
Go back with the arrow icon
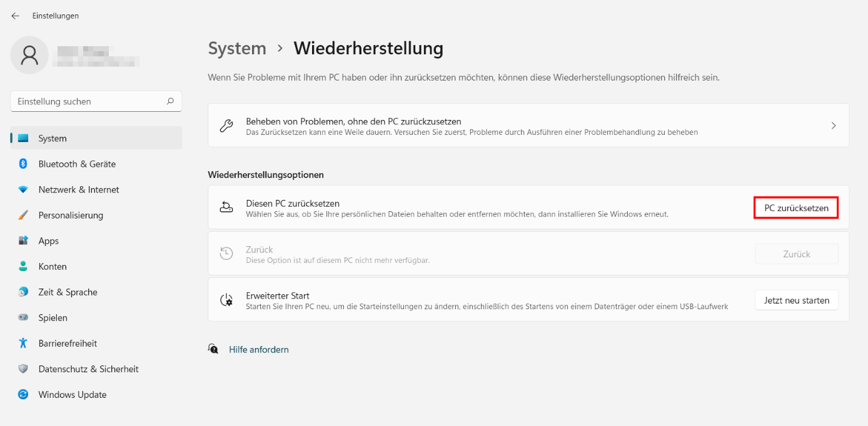15,16
